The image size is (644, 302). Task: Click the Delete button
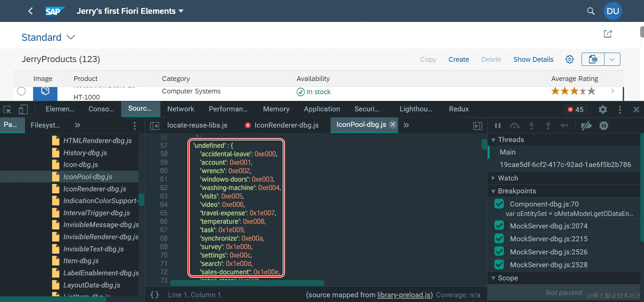pyautogui.click(x=491, y=59)
